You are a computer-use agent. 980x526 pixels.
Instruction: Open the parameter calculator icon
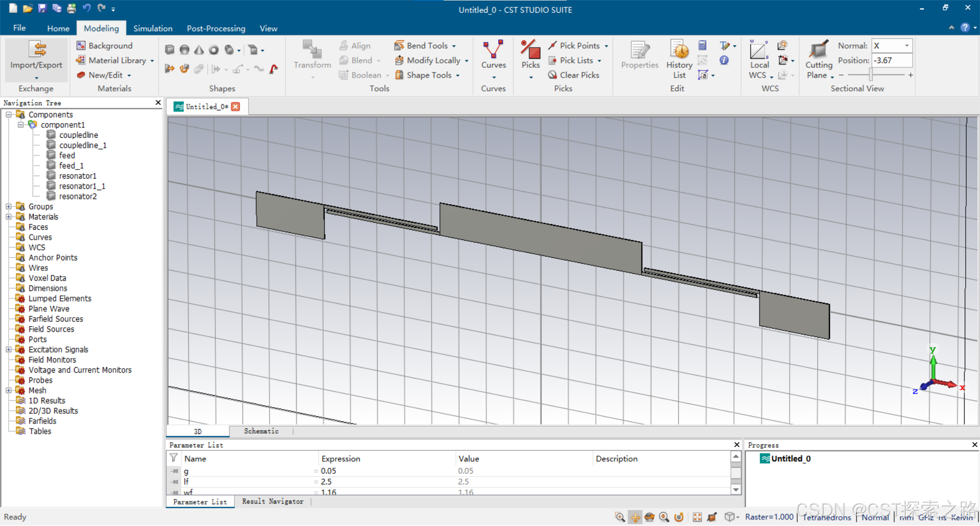pyautogui.click(x=702, y=45)
